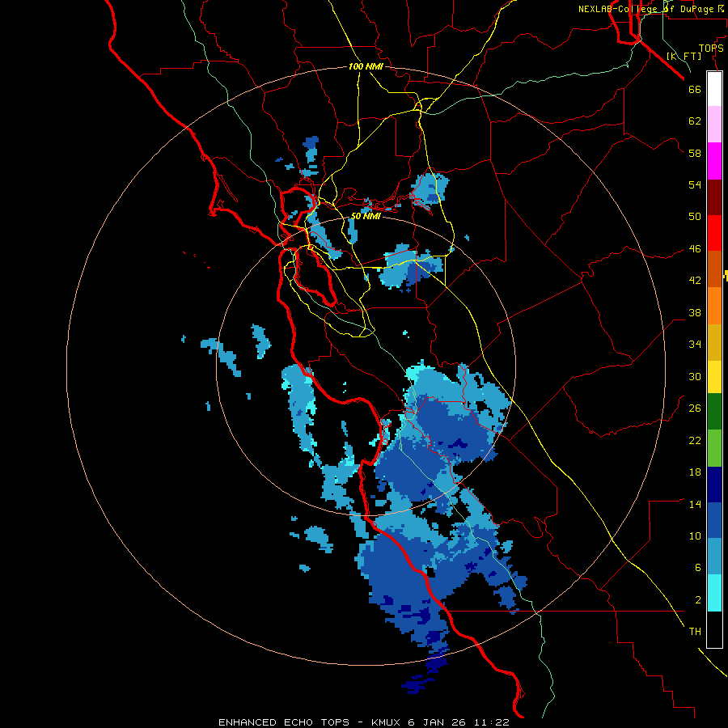The image size is (728, 728).
Task: Click the '50 NMI' range ring label
Action: click(x=366, y=216)
